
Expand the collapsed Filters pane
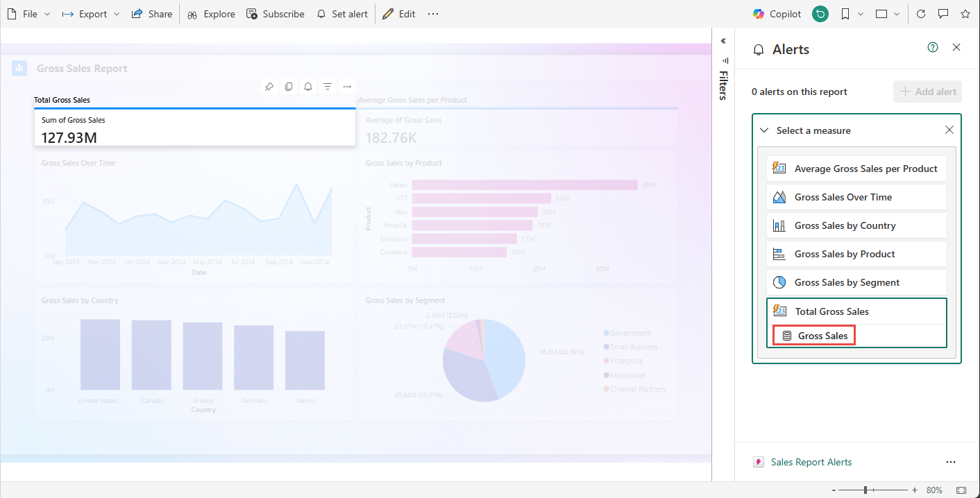click(x=723, y=41)
